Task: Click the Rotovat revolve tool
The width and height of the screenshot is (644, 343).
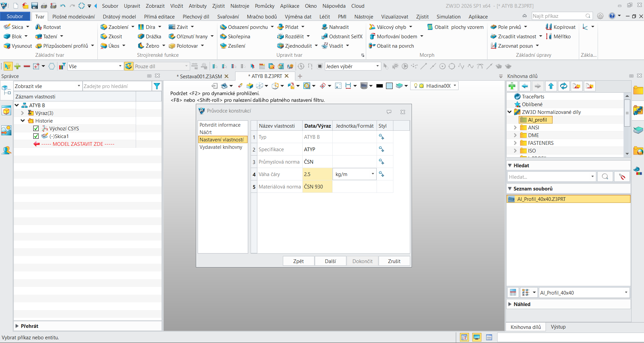Action: [48, 27]
